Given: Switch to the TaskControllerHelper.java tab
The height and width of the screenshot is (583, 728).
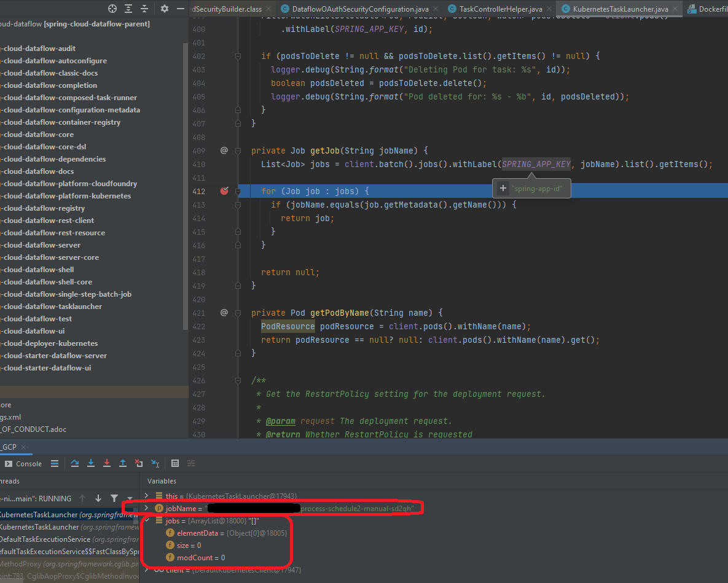Looking at the screenshot, I should tap(500, 9).
